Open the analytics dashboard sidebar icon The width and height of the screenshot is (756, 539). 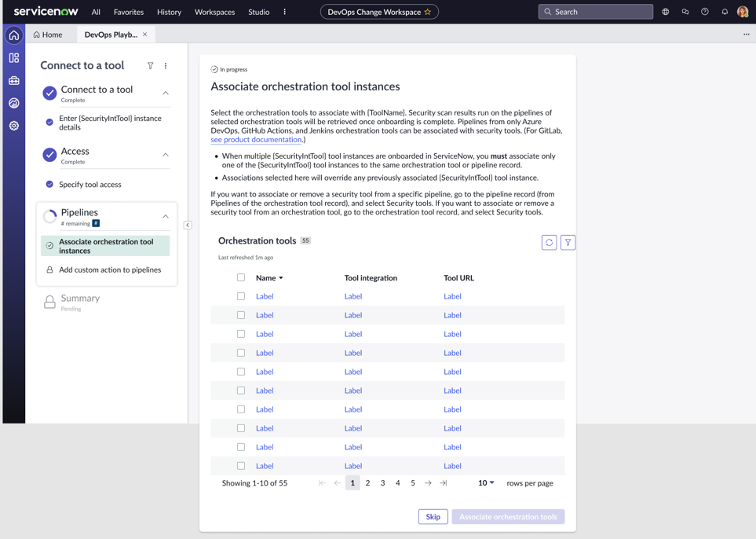click(14, 103)
